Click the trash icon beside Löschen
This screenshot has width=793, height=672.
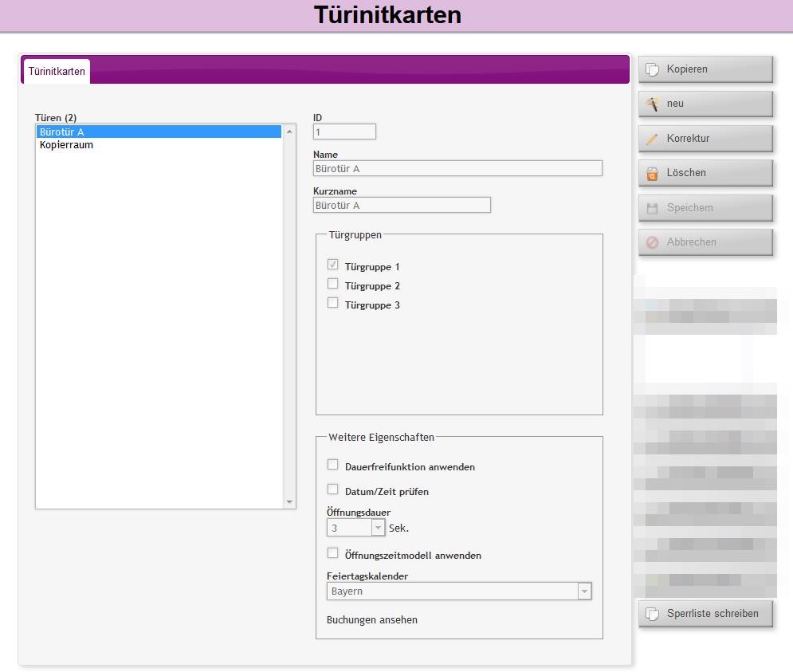click(653, 173)
